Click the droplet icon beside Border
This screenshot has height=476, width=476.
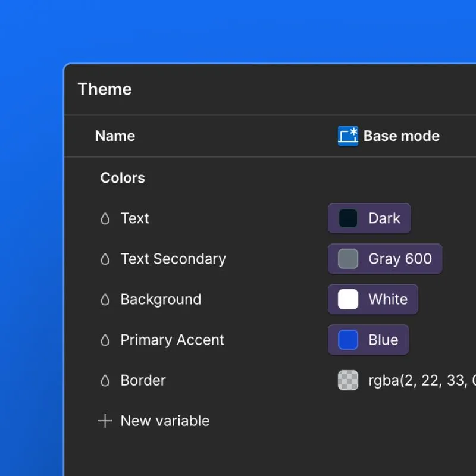(x=105, y=381)
